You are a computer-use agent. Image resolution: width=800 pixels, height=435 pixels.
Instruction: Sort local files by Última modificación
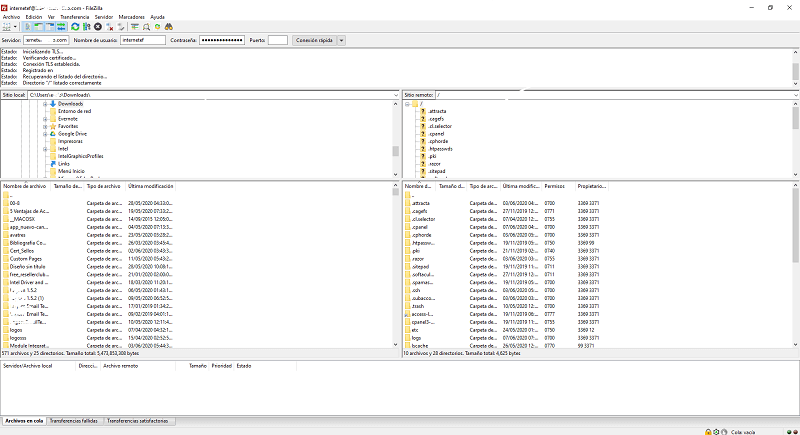151,186
